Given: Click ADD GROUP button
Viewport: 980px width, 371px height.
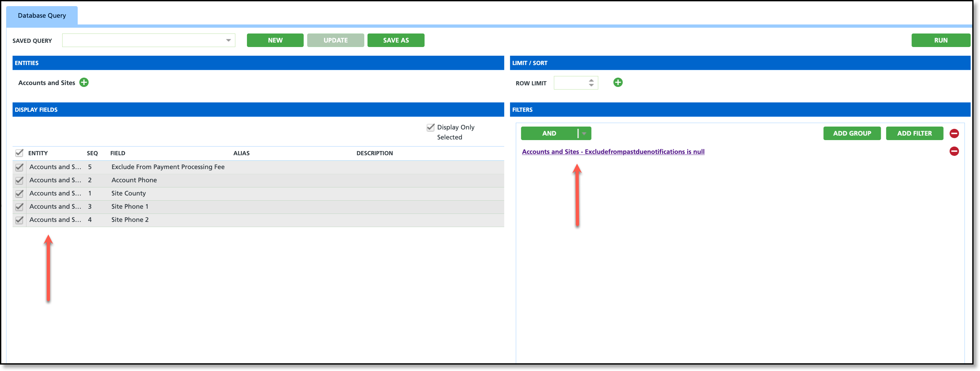Looking at the screenshot, I should tap(852, 133).
